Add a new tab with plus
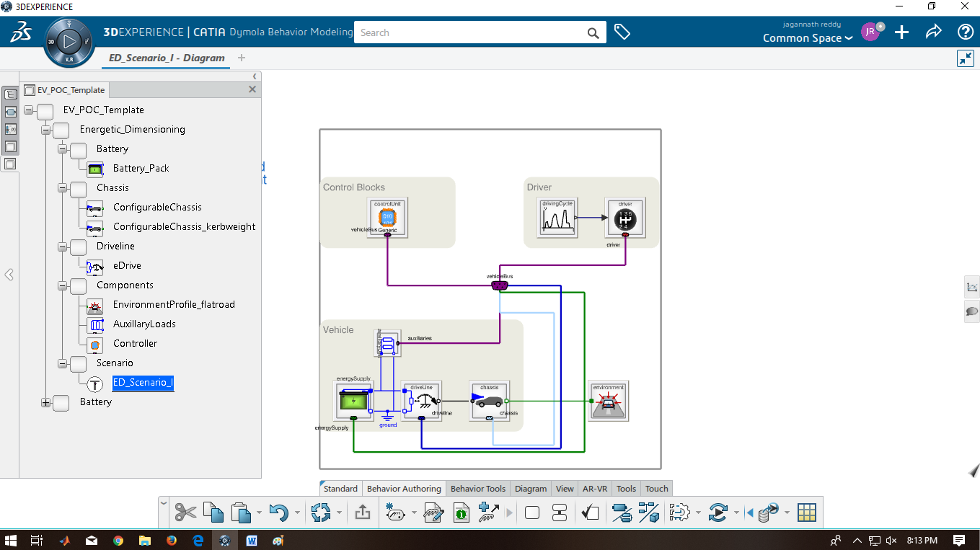Viewport: 980px width, 550px height. [242, 58]
